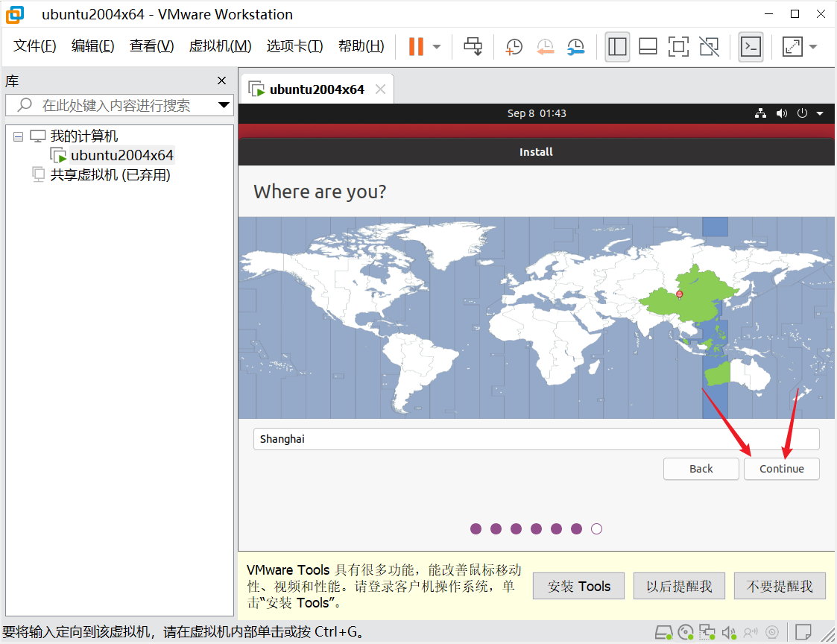The image size is (837, 644).
Task: Click the greyed-out user voice status icon
Action: coord(751,633)
